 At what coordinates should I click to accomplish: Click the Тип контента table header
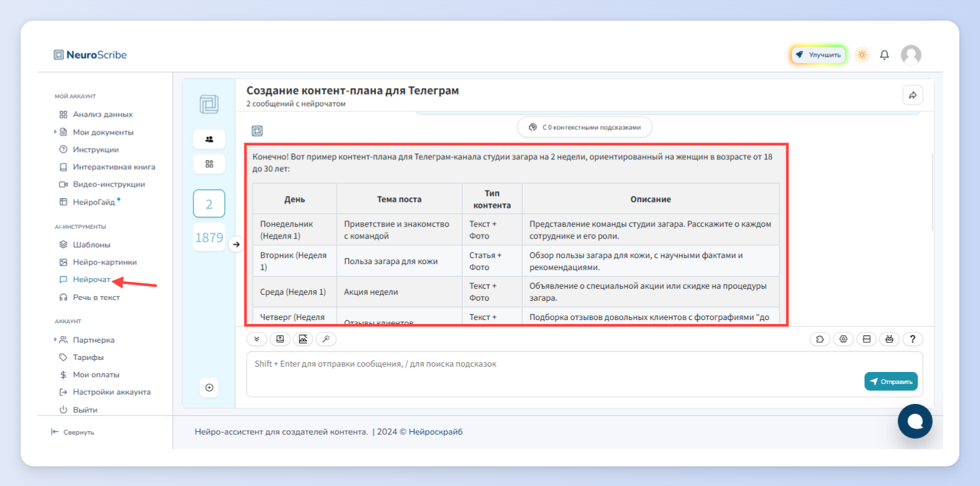click(x=492, y=199)
